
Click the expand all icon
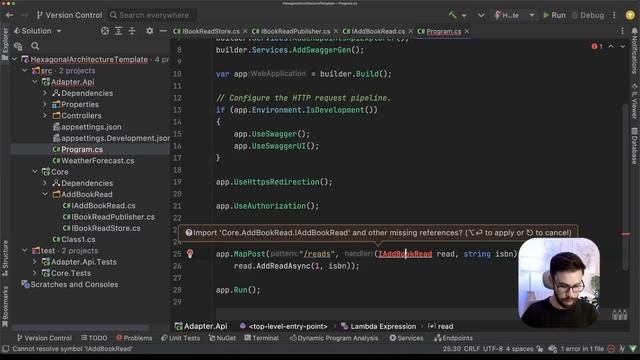(118, 31)
